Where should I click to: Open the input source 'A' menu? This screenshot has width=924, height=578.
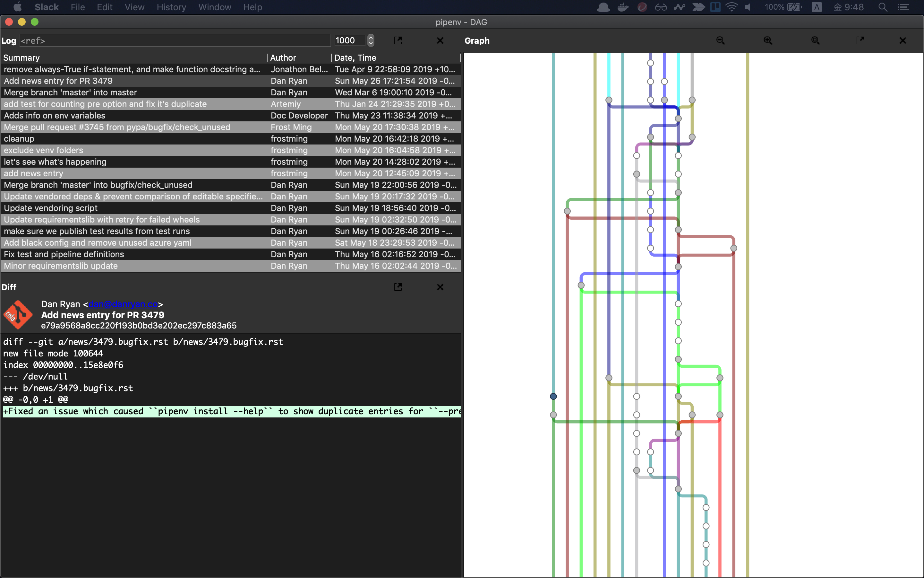pos(816,7)
